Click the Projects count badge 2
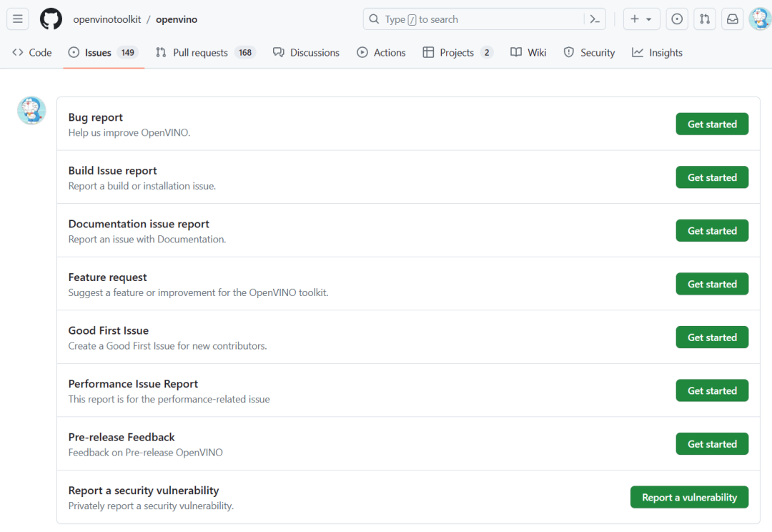The height and width of the screenshot is (532, 772). pyautogui.click(x=487, y=53)
